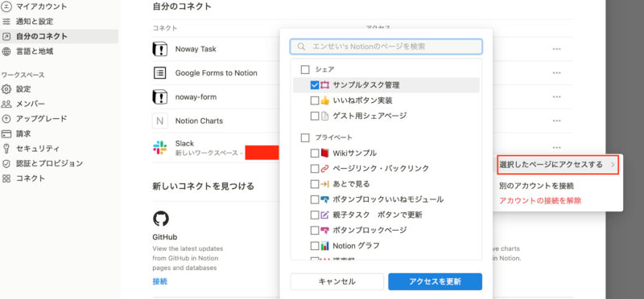Check the ゲスト用シェアページ checkbox
Viewport: 644px width, 299px height.
315,116
